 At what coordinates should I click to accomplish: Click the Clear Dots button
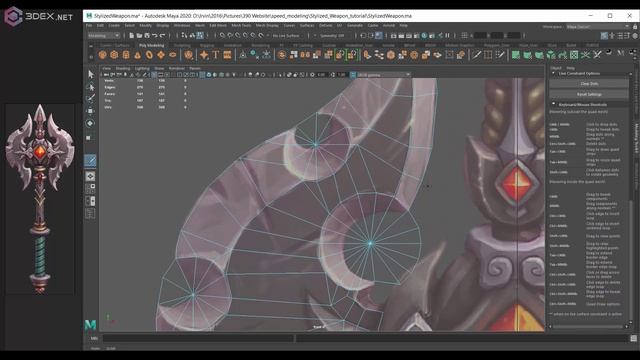(589, 84)
